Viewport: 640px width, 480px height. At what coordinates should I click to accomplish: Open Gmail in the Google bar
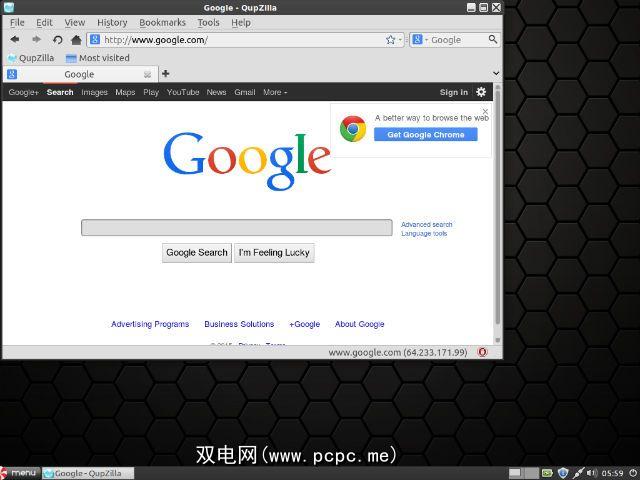click(x=244, y=92)
